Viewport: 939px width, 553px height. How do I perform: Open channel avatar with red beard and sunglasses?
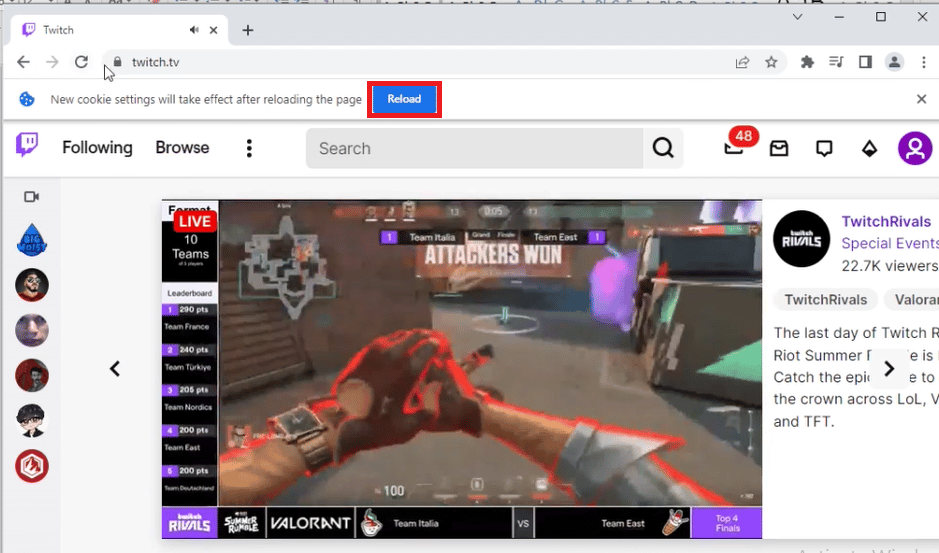pyautogui.click(x=32, y=285)
